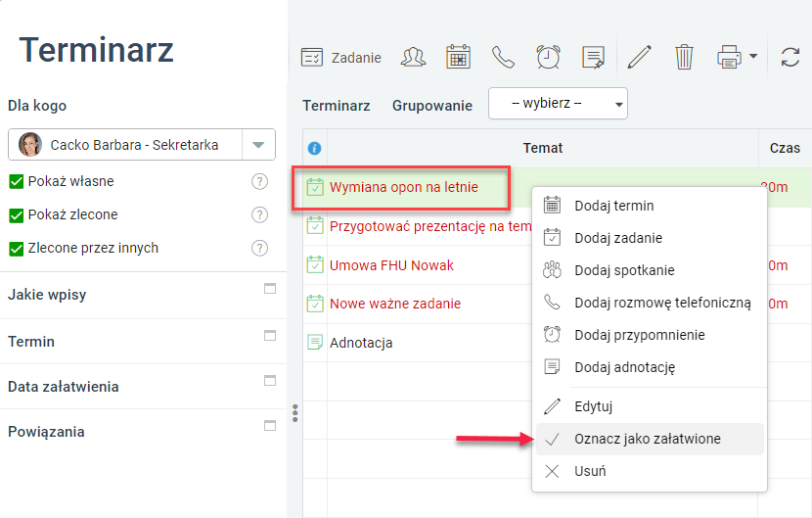Screen dimensions: 812x518
Task: Open the add meeting people icon
Action: [x=413, y=57]
